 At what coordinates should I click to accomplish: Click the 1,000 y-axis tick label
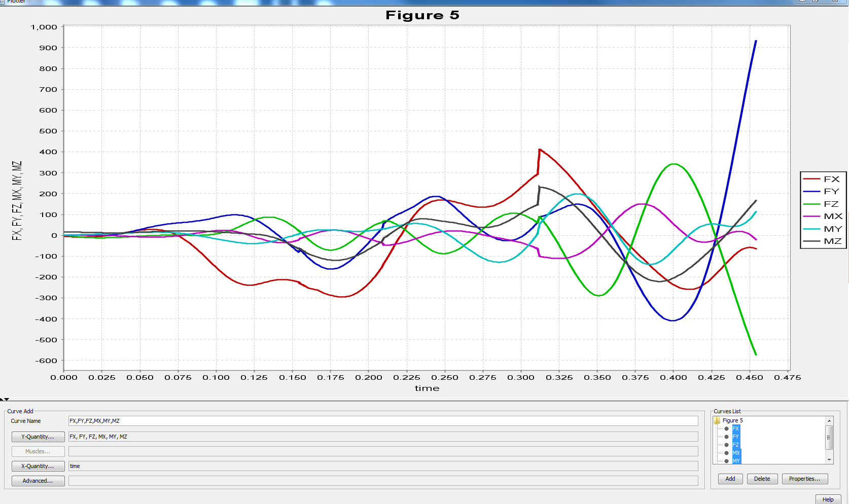pos(44,27)
